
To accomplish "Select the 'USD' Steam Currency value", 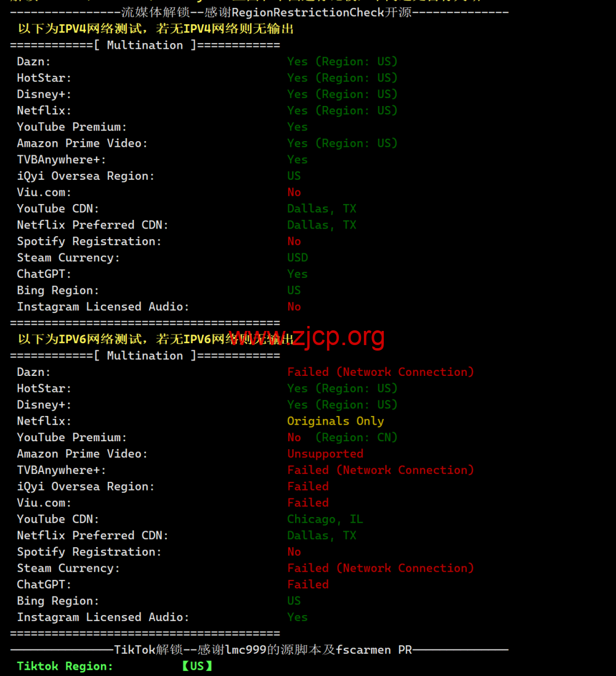I will coord(298,258).
